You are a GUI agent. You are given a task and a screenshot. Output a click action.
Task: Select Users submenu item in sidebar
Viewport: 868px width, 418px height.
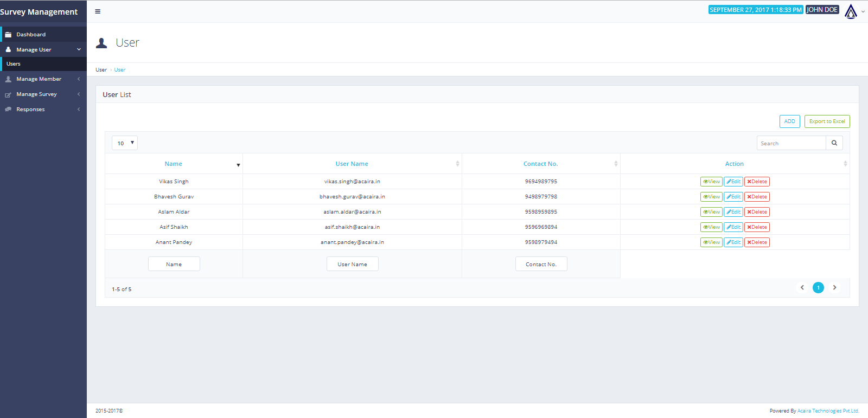pos(14,64)
